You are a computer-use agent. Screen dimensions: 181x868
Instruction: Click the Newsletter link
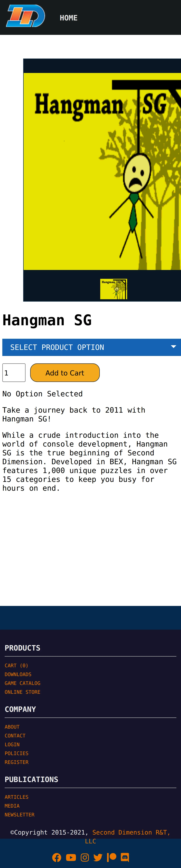(x=19, y=814)
